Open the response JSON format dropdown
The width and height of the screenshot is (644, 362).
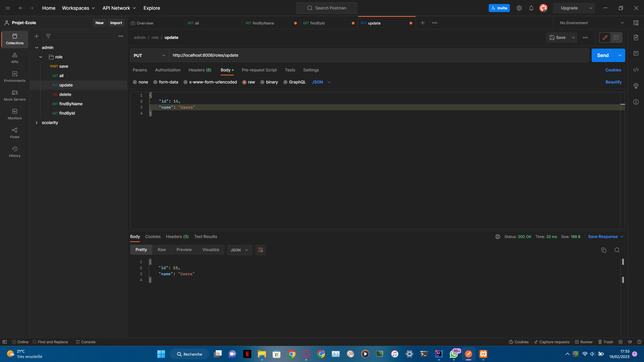(239, 250)
